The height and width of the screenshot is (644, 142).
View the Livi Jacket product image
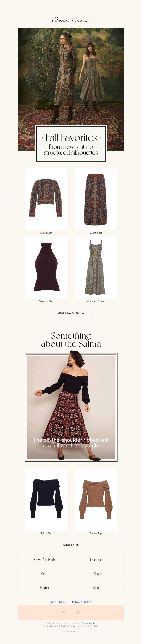tap(46, 199)
